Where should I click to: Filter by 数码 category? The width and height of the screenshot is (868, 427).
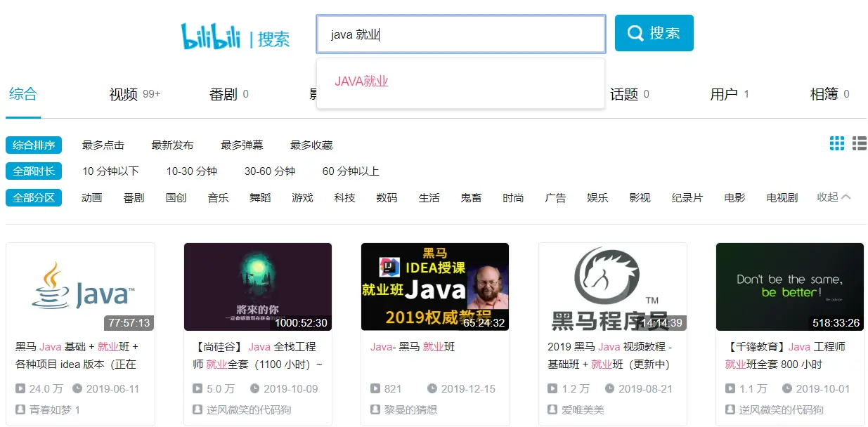[387, 198]
